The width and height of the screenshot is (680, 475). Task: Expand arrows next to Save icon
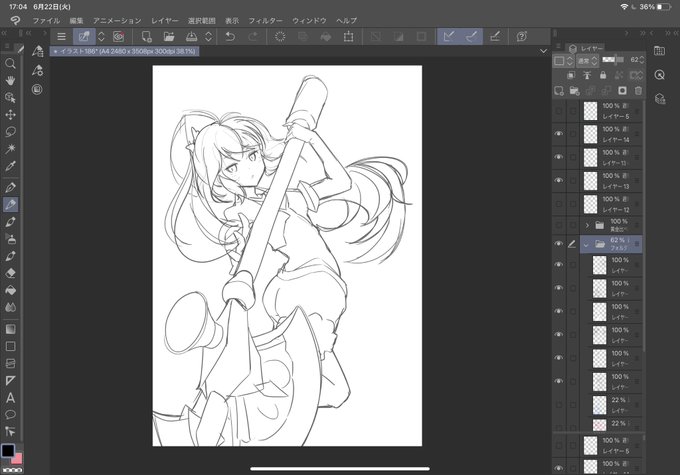(209, 36)
